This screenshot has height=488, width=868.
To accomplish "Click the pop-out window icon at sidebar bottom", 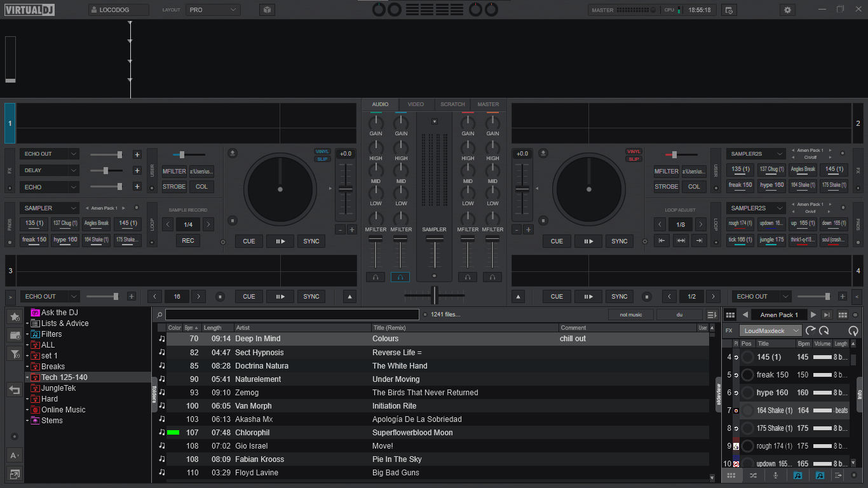I will click(14, 473).
